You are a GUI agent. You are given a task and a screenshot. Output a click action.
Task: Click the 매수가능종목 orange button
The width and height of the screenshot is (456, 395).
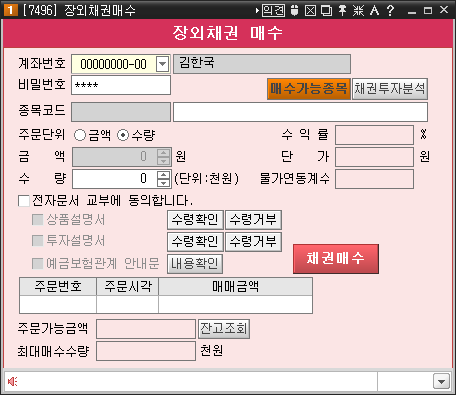click(309, 89)
